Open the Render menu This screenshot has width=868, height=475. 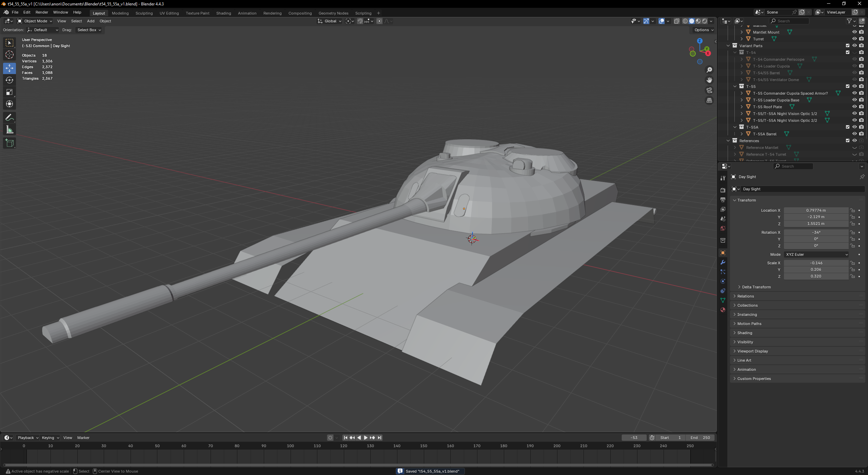tap(42, 12)
